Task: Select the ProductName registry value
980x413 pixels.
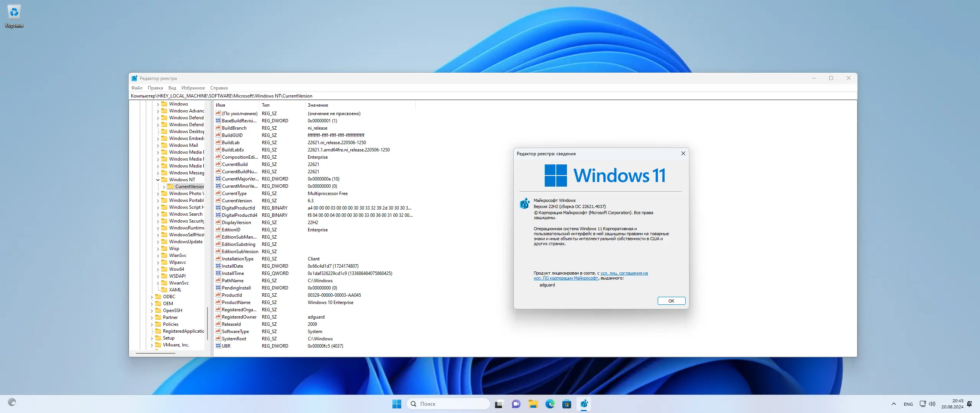Action: [236, 302]
